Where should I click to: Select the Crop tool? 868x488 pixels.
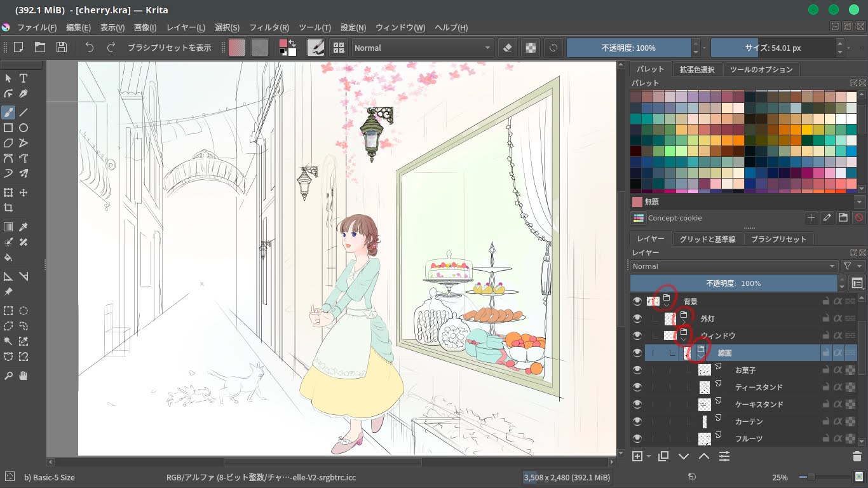click(x=8, y=208)
